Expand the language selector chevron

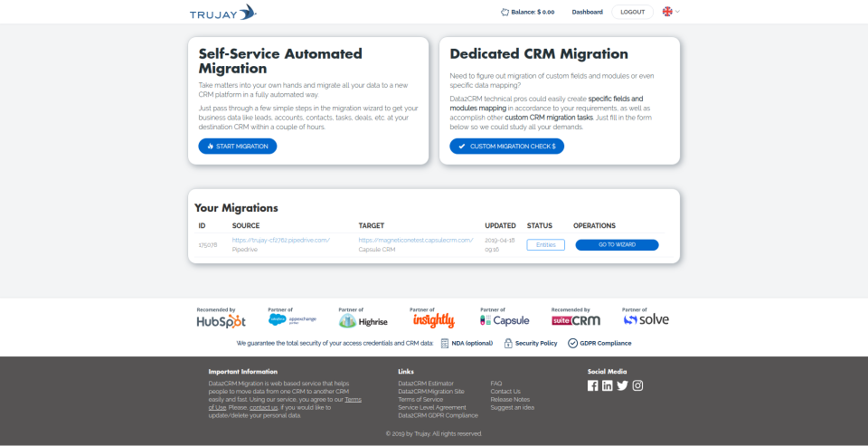[677, 12]
